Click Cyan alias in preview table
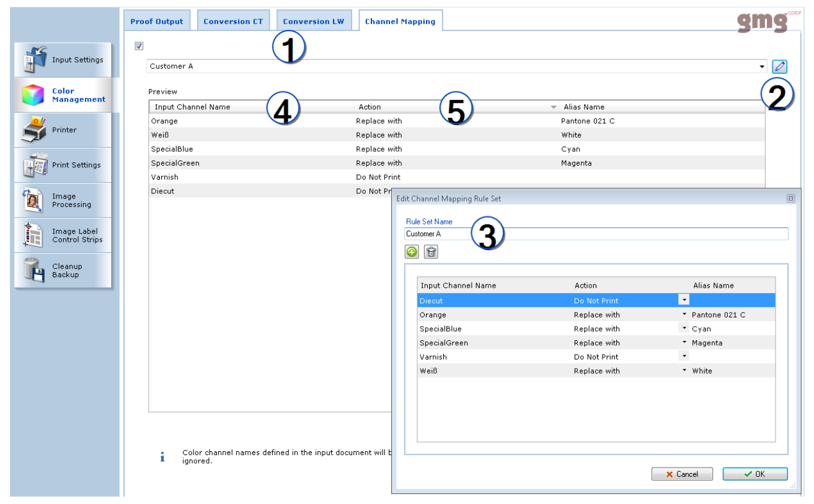 tap(570, 149)
